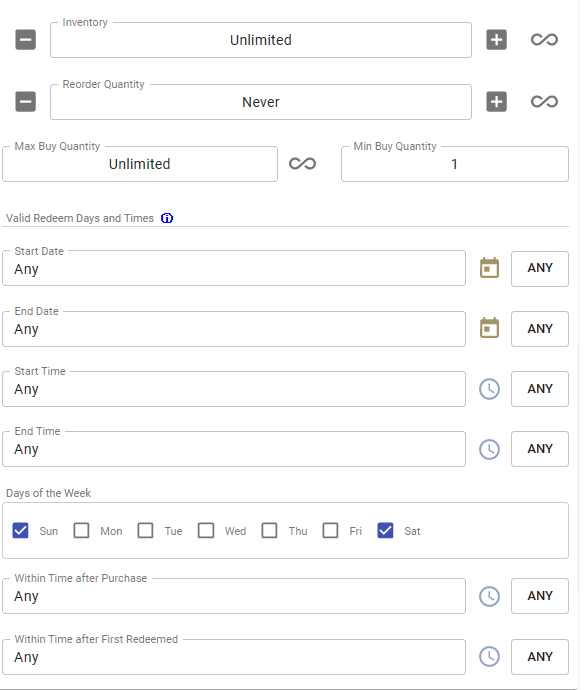Open clock picker for Within Time after First Redeemed

(489, 657)
